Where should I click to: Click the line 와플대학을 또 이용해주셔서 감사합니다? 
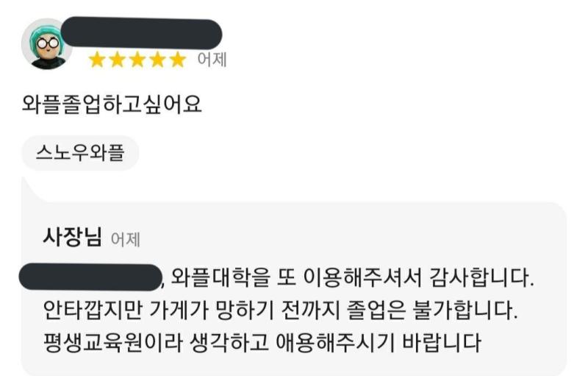click(x=353, y=277)
